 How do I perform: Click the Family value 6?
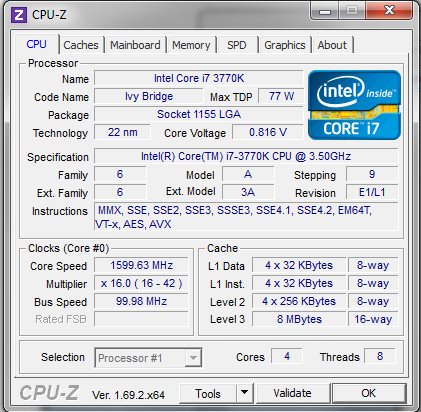tap(120, 174)
